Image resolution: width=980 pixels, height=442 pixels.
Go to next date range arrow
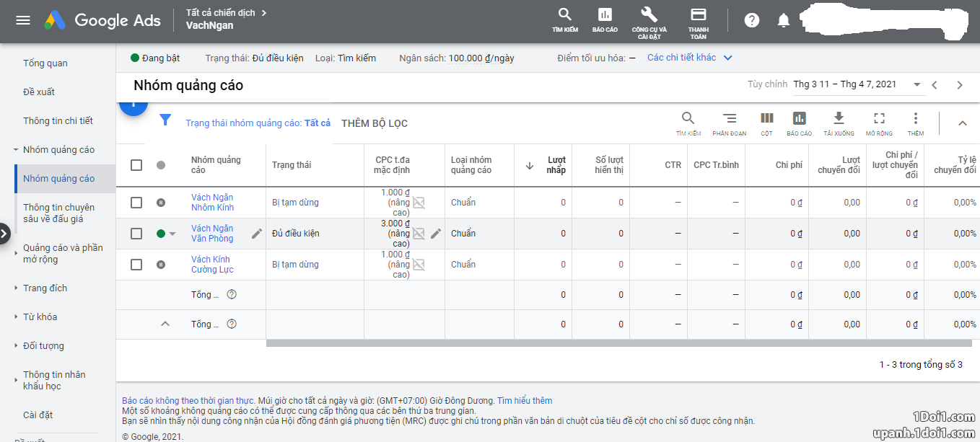(x=960, y=85)
